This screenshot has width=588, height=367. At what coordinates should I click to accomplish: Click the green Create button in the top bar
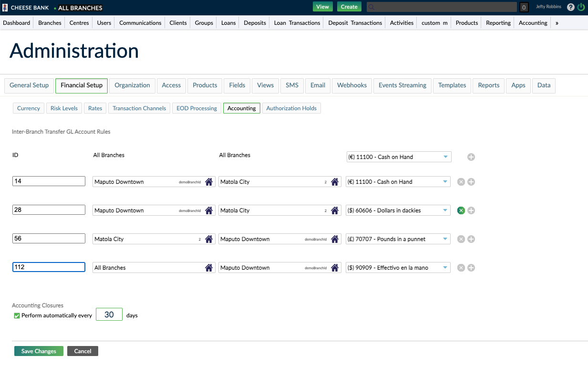point(349,7)
